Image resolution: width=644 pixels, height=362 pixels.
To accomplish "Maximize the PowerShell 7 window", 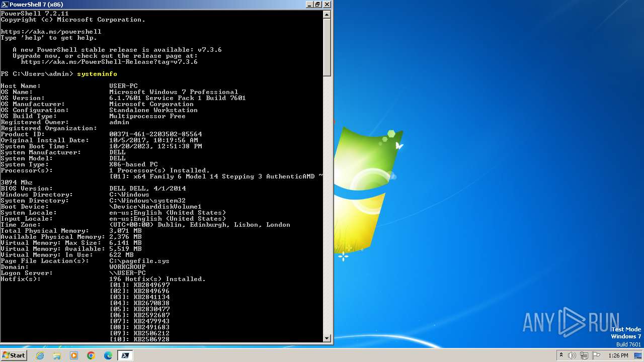I will tap(317, 4).
